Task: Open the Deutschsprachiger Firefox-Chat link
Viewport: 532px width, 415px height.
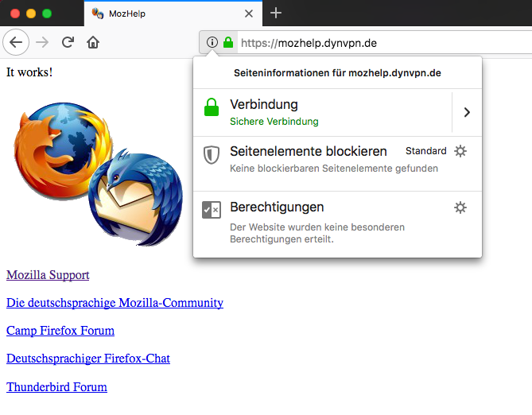Action: pos(88,359)
